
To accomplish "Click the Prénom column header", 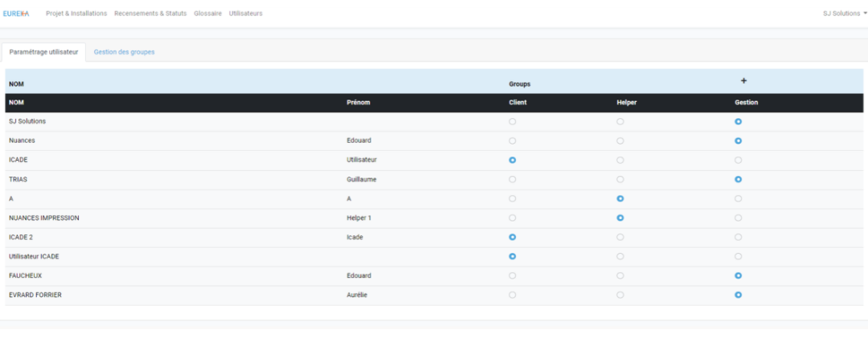I will tap(358, 103).
